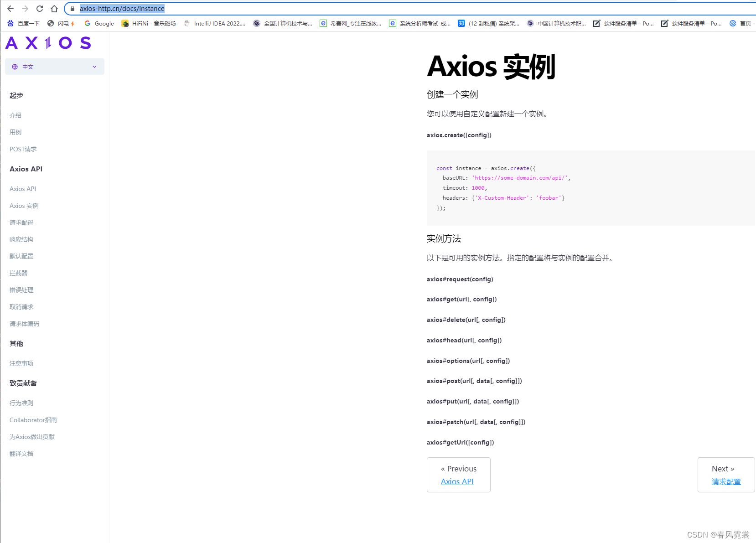Click the axios#delete(url[, config]) text
Screen dimensions: 756x543
(466, 320)
